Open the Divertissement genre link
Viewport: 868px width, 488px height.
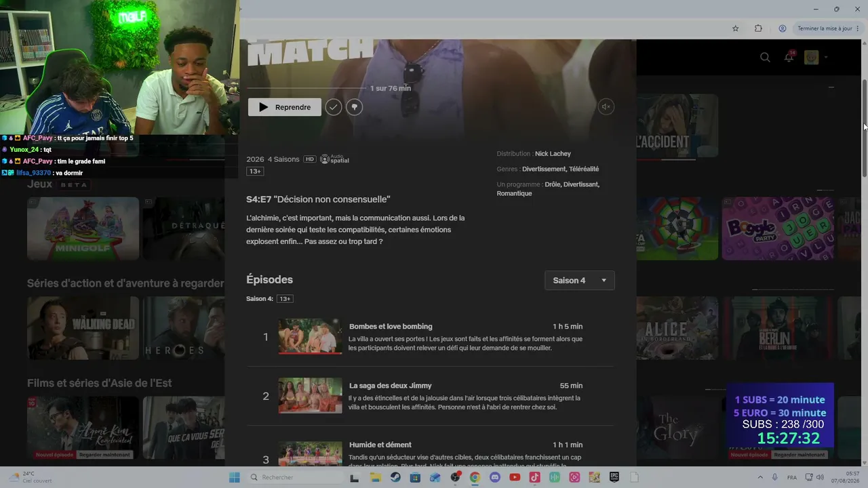pos(544,169)
